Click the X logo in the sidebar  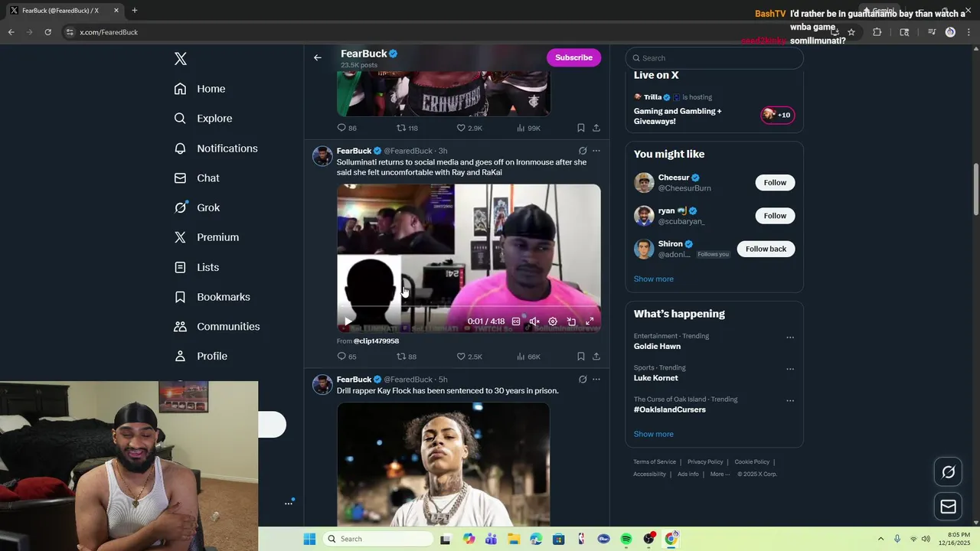tap(181, 59)
